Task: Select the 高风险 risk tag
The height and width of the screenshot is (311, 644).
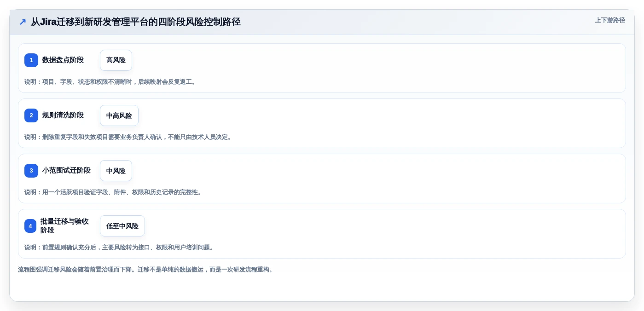Action: [x=116, y=60]
